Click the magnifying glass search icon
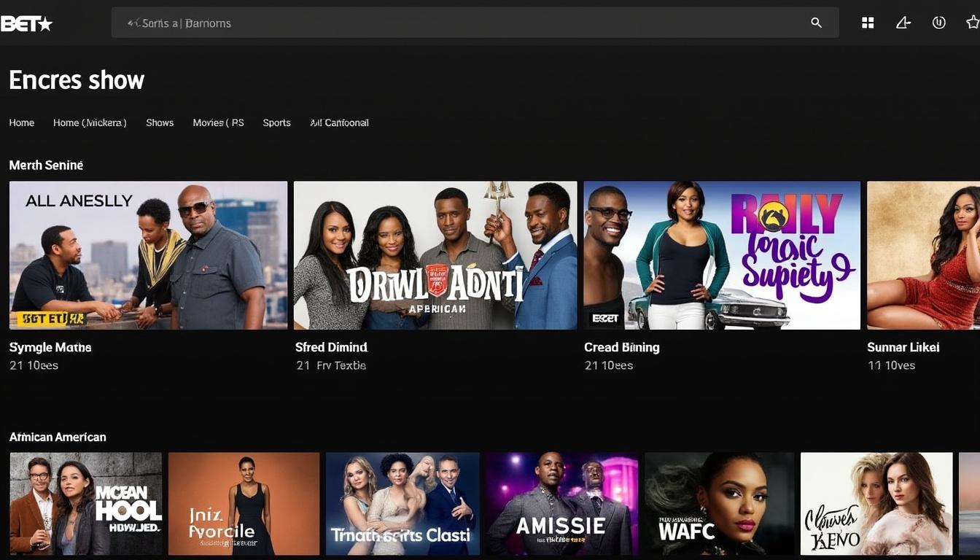Screen dimensions: 980x560 pyautogui.click(x=817, y=23)
